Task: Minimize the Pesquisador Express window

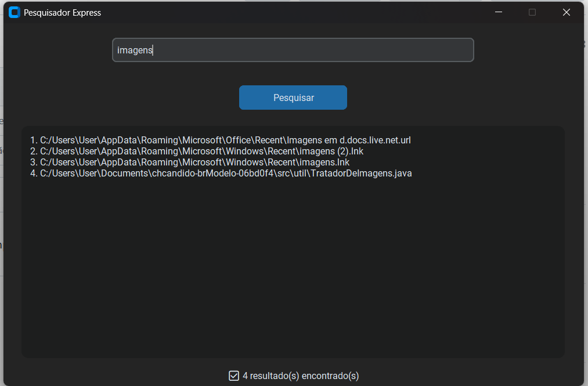Action: point(498,12)
